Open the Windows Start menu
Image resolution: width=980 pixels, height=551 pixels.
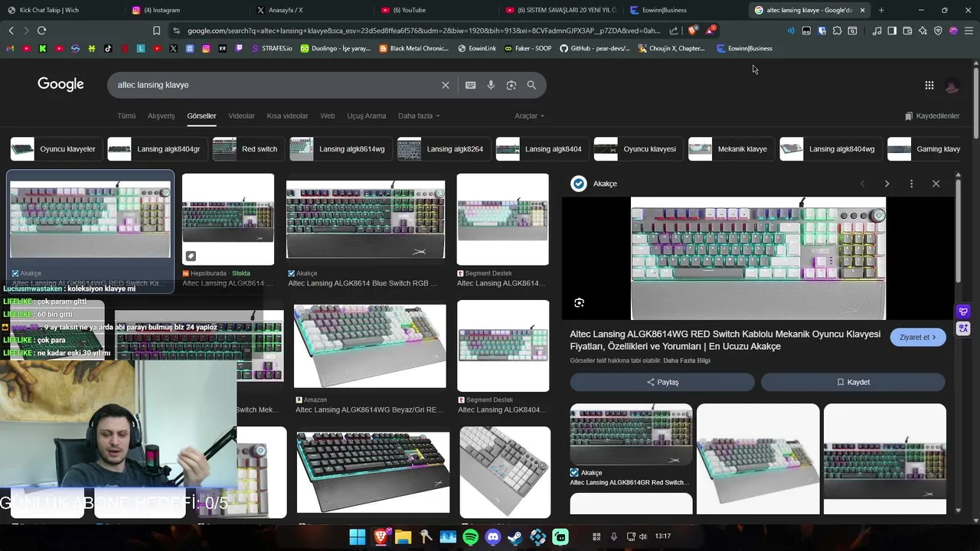[x=358, y=537]
